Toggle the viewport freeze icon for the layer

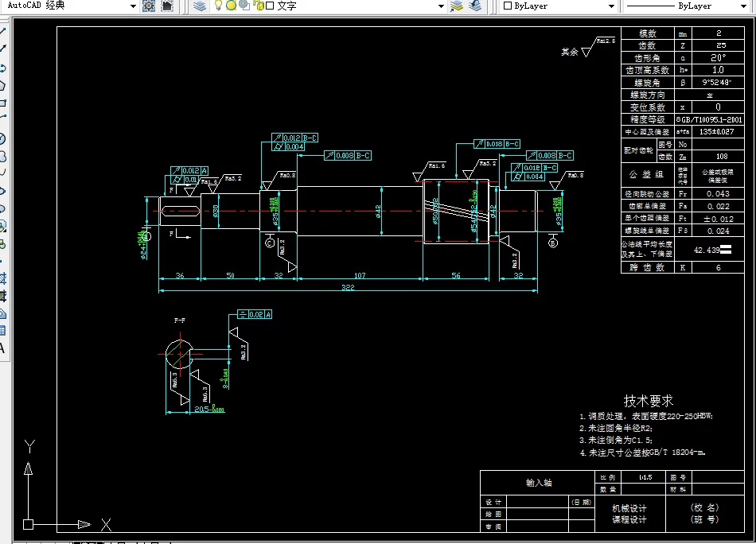pos(244,6)
